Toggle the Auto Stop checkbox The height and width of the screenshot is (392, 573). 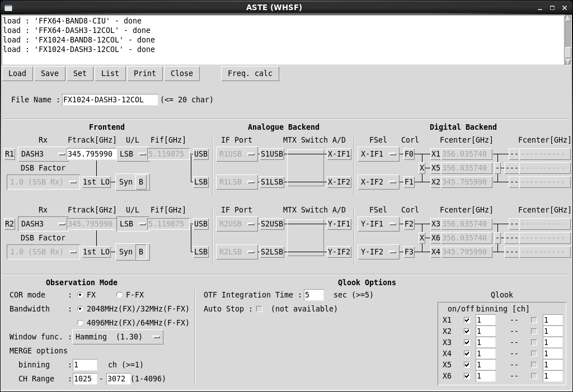[x=260, y=309]
